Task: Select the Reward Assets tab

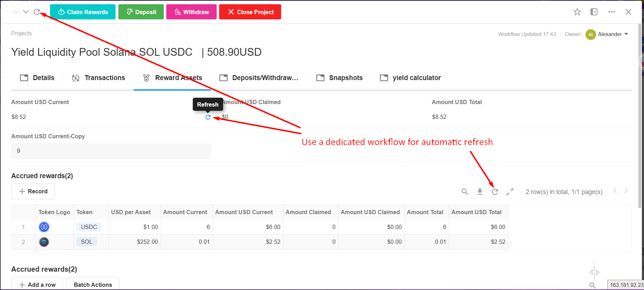Action: [172, 78]
